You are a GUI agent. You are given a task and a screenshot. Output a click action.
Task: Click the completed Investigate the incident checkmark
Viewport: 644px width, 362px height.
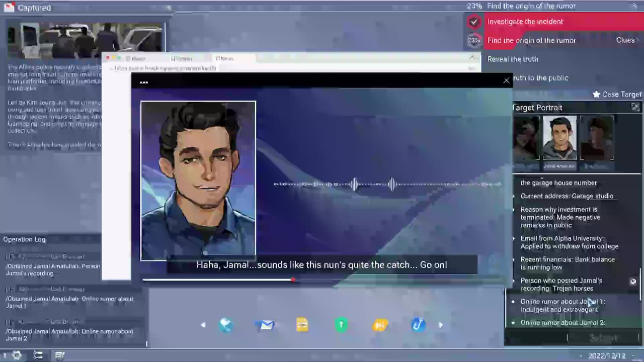coord(473,22)
